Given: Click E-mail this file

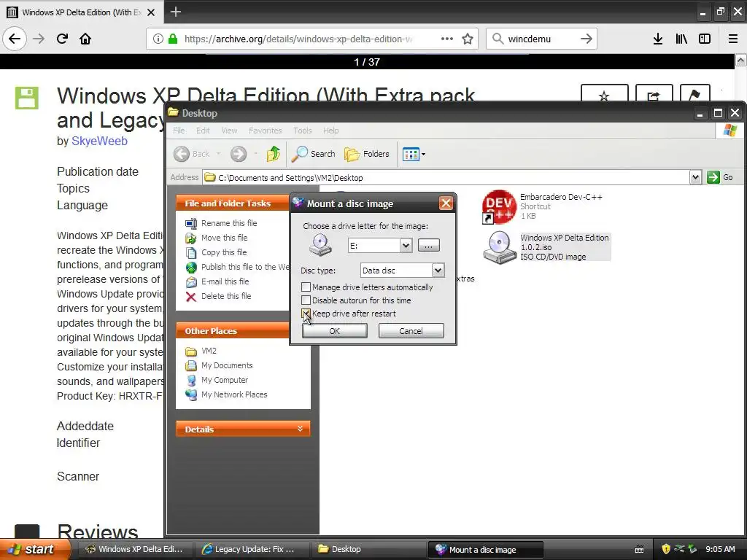Looking at the screenshot, I should click(225, 281).
